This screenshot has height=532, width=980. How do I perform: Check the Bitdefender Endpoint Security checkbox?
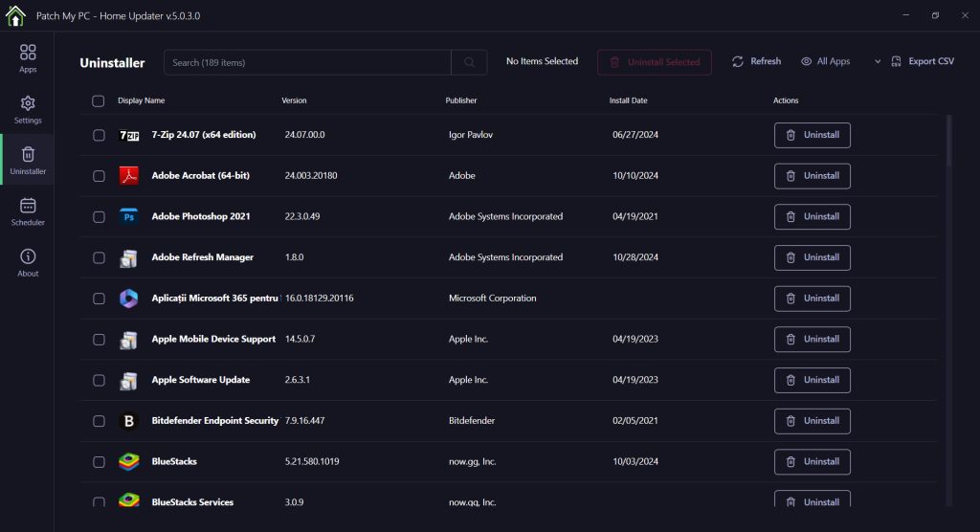[x=99, y=421]
